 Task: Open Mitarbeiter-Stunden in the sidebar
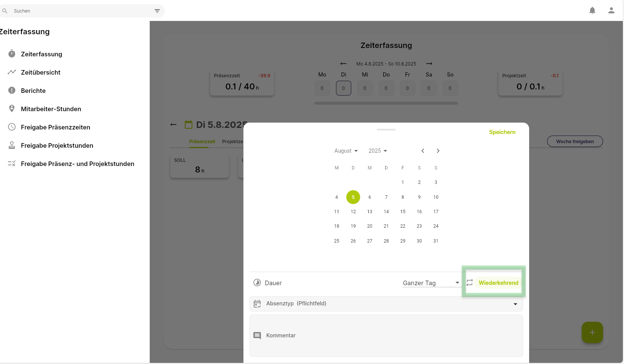point(51,109)
